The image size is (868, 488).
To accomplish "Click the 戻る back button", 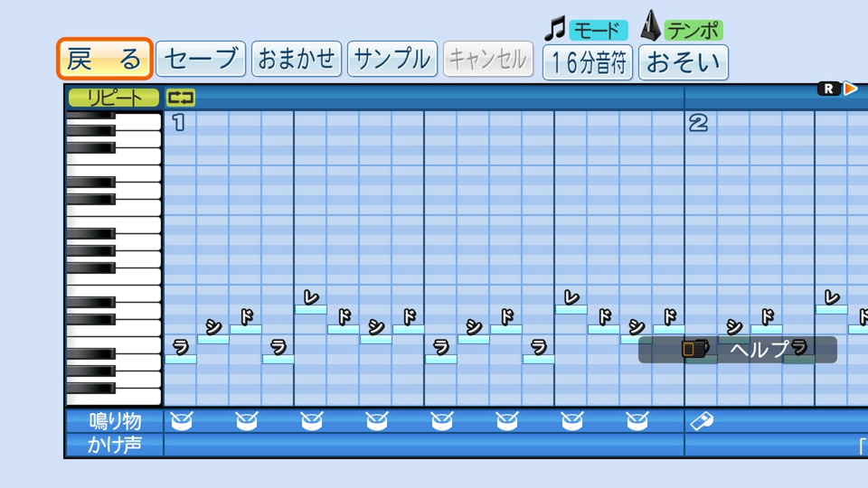I will (105, 59).
